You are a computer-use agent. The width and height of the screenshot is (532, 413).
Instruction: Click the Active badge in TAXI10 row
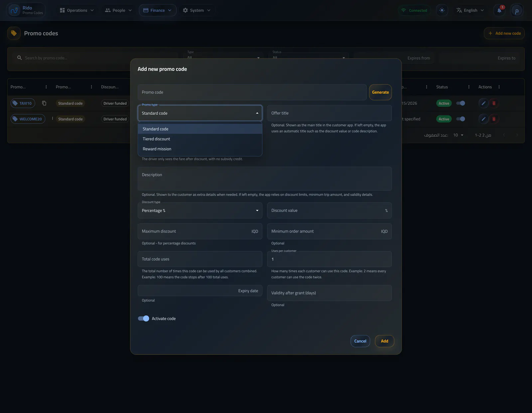click(x=444, y=103)
